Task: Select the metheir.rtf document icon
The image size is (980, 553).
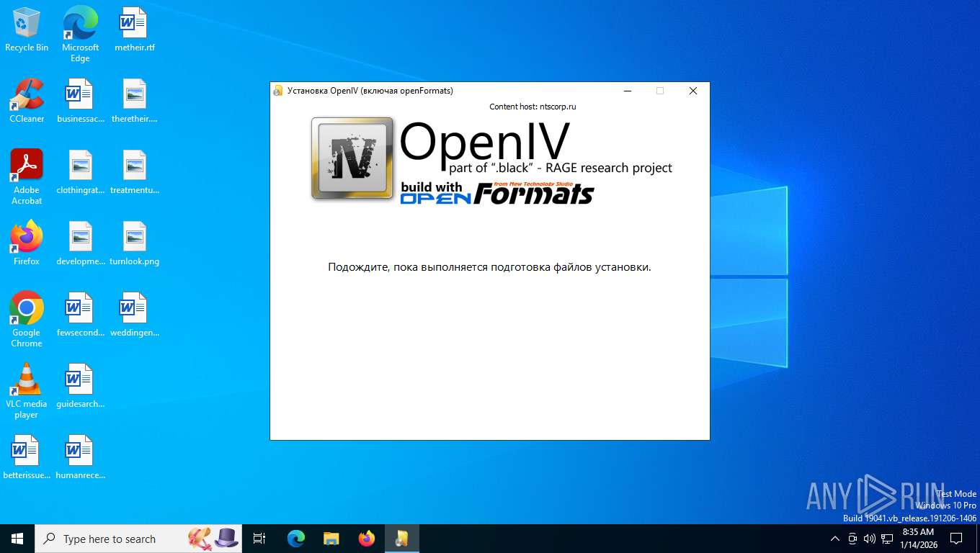Action: (x=135, y=30)
